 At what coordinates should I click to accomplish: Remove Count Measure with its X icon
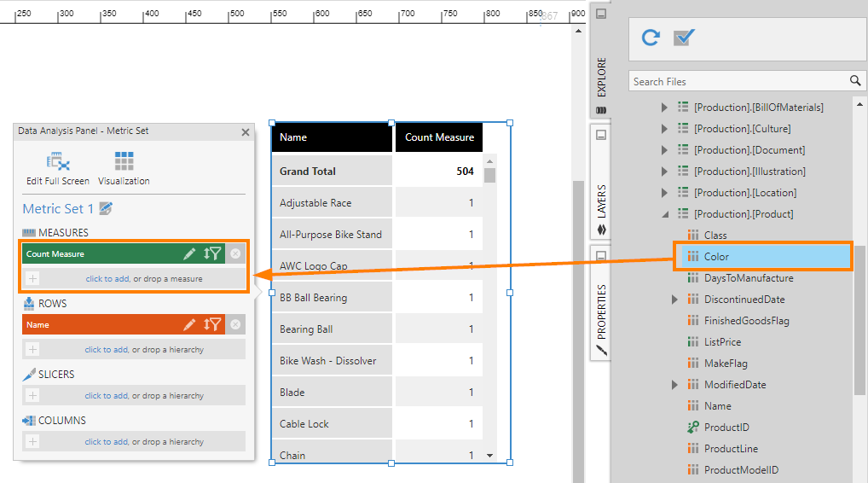click(x=235, y=253)
